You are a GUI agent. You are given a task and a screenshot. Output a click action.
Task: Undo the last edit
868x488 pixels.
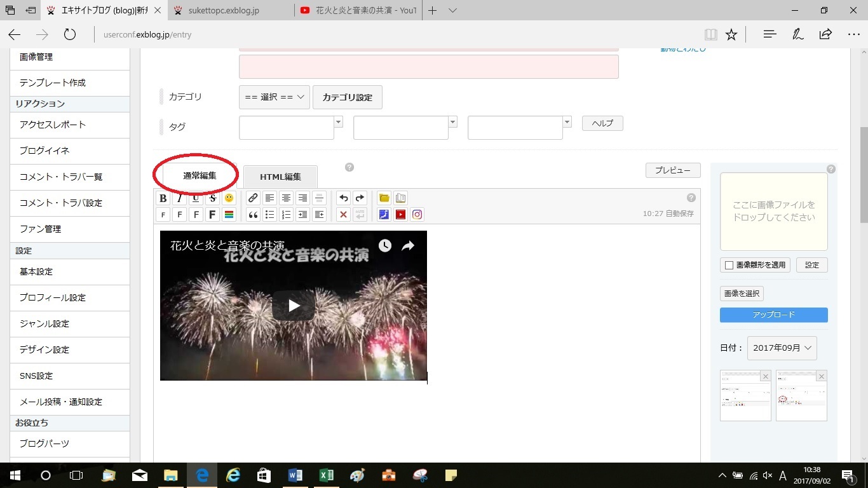(x=343, y=198)
